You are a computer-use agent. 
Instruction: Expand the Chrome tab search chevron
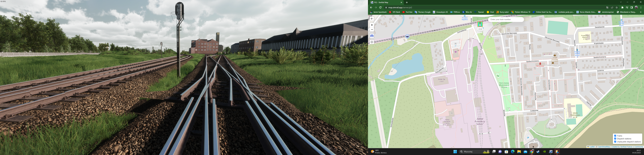tap(621, 2)
